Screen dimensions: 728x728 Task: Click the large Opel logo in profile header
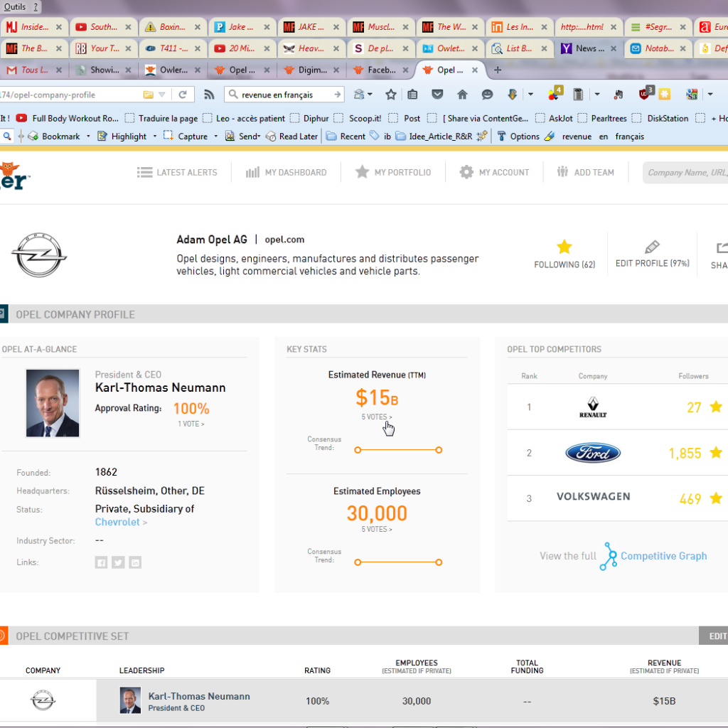[39, 255]
